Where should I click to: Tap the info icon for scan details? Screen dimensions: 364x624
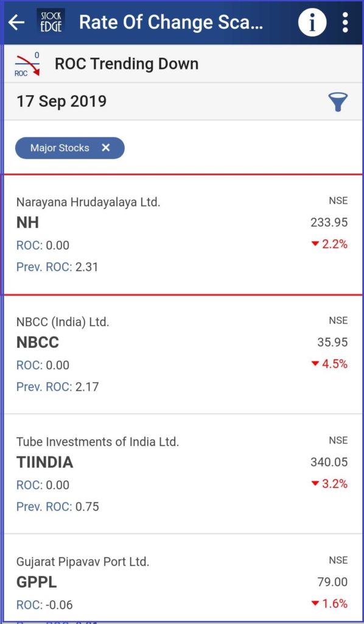[x=312, y=22]
